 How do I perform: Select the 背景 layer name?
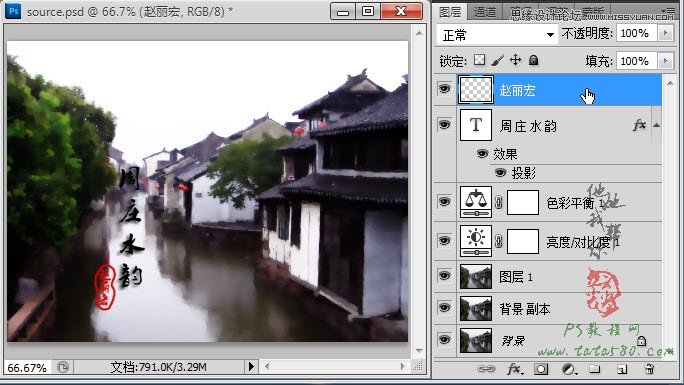[x=513, y=341]
